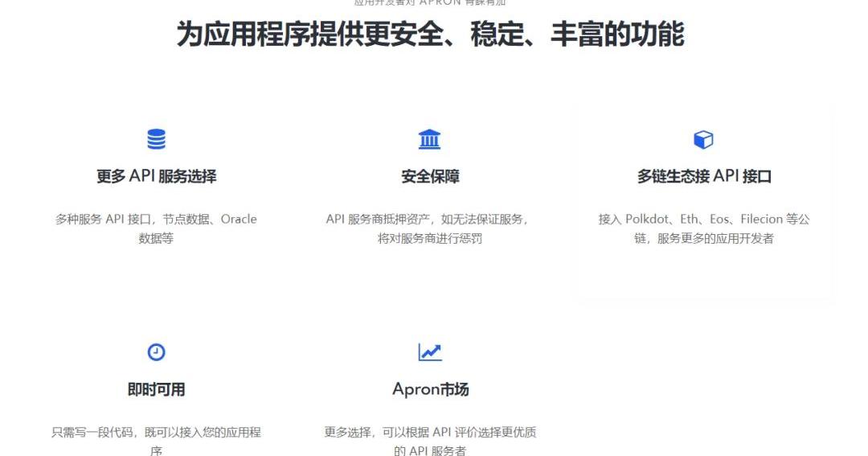
Task: Click the blue database stack icon
Action: coord(156,139)
